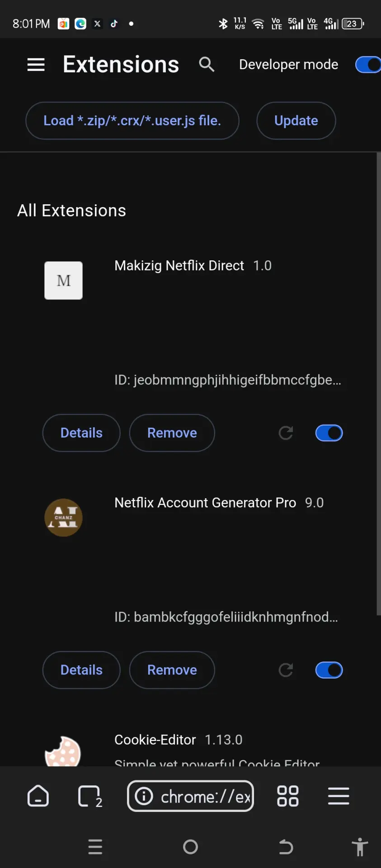Disable Makizig Netflix Direct extension
Viewport: 381px width, 868px height.
click(x=329, y=433)
